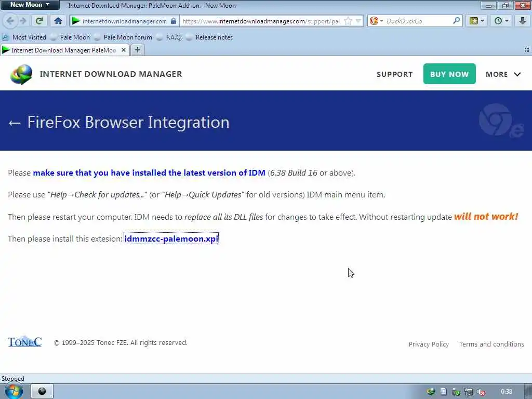Click the Tonec logo in footer
532x399 pixels.
pyautogui.click(x=25, y=342)
